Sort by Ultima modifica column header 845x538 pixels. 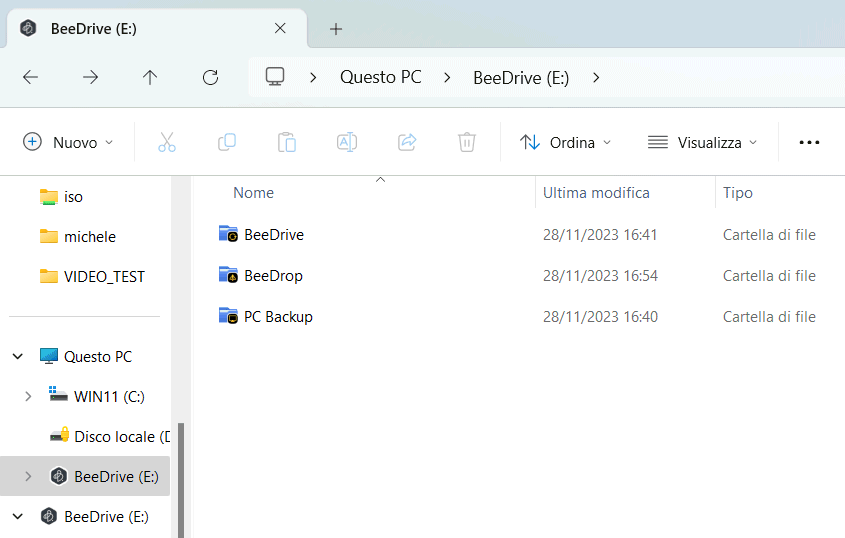coord(596,192)
